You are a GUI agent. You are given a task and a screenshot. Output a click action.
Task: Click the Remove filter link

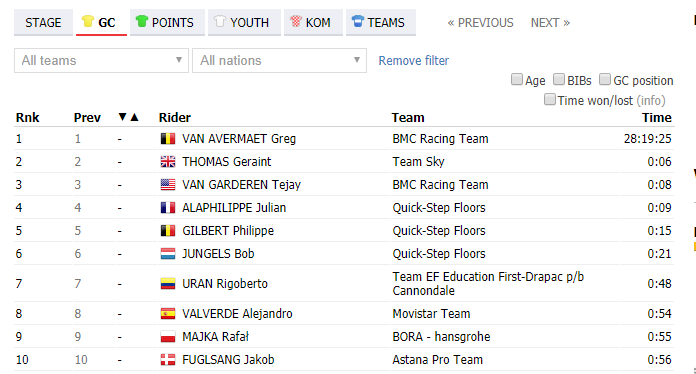pos(413,60)
